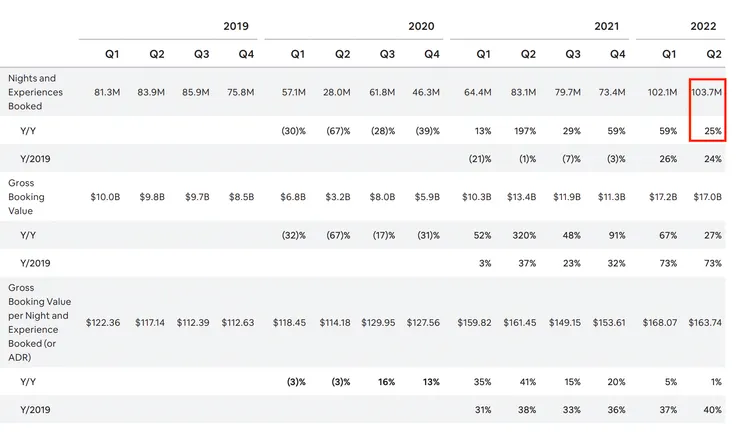Click the 2021 year column header
Image resolution: width=740 pixels, height=432 pixels.
tap(609, 26)
